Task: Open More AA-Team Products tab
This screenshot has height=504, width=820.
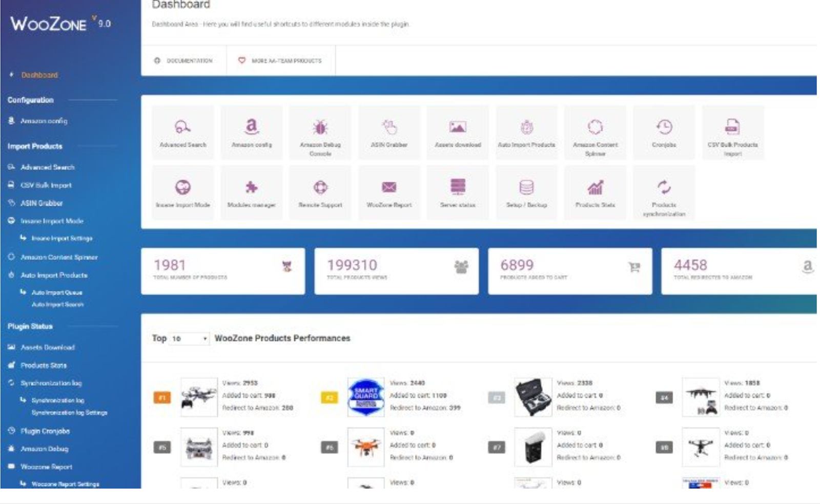Action: (280, 60)
